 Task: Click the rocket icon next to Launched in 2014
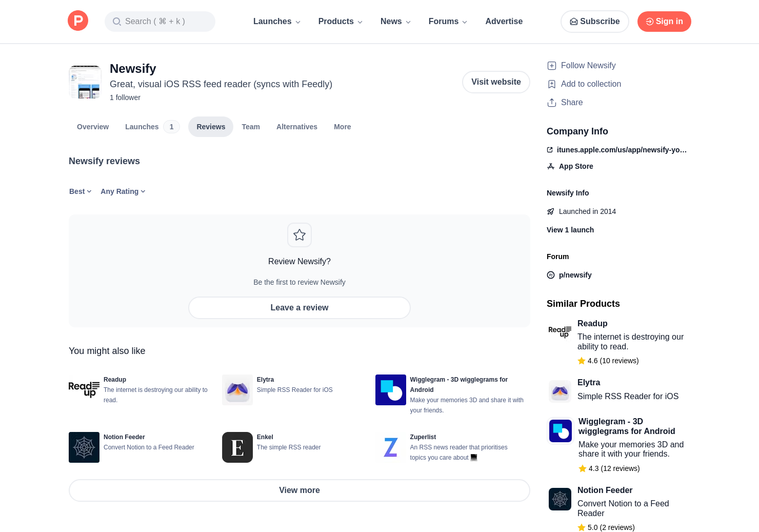click(x=551, y=211)
